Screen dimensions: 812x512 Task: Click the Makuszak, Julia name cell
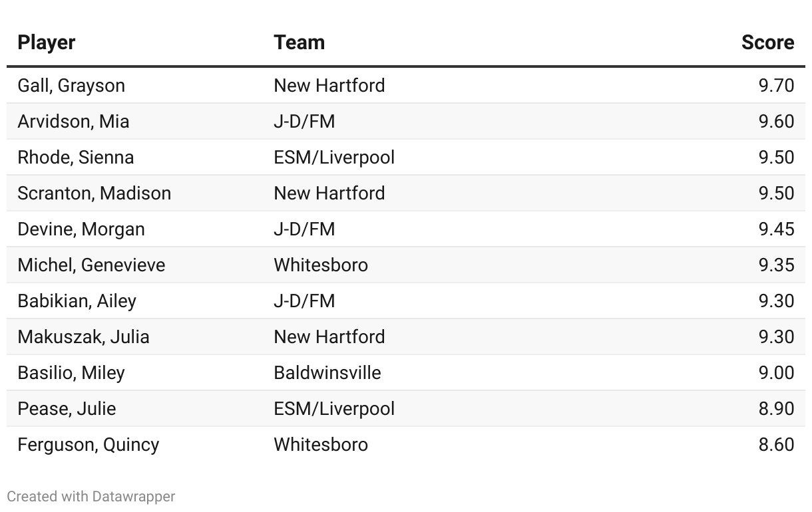tap(83, 337)
